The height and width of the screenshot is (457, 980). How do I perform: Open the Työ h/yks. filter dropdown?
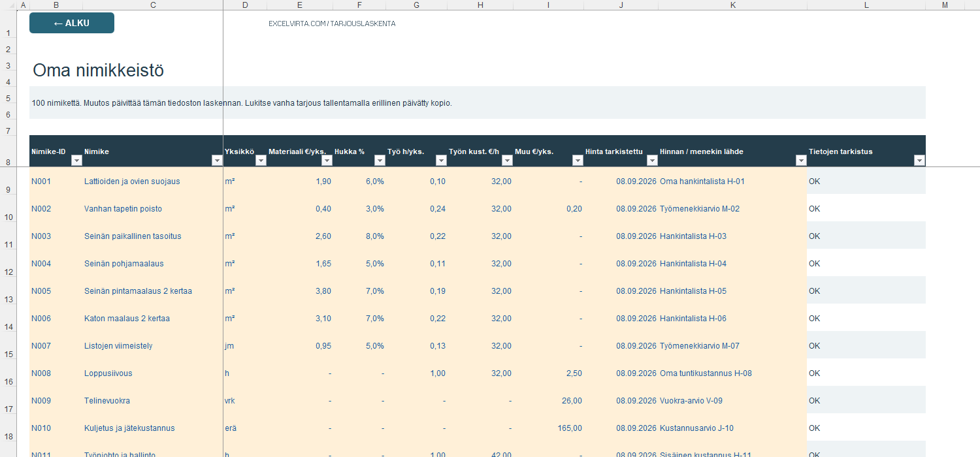[x=441, y=161]
